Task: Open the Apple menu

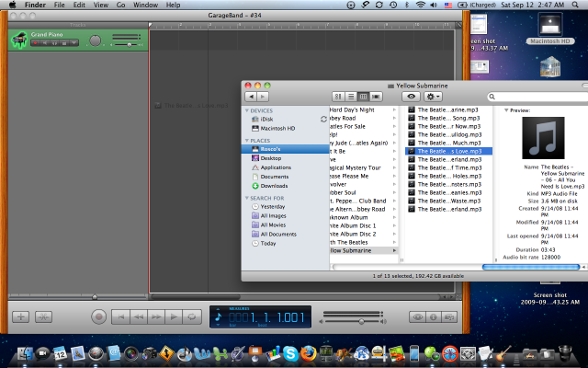Action: [12, 5]
